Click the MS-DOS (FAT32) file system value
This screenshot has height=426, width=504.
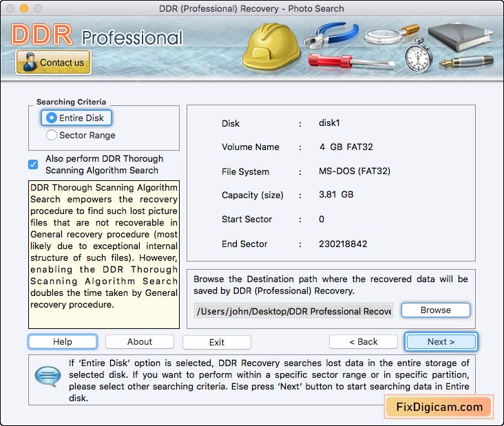pyautogui.click(x=355, y=171)
